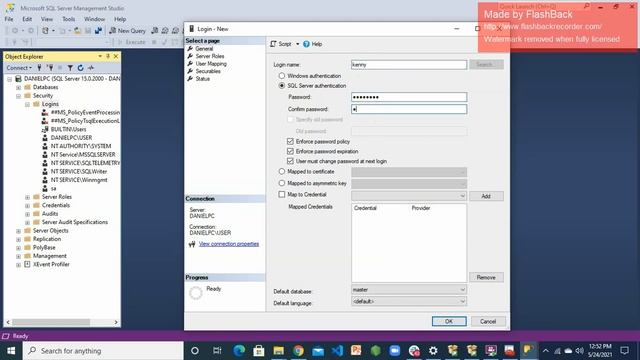Open View connection properties link
Viewport: 640px width, 360px height.
(229, 244)
